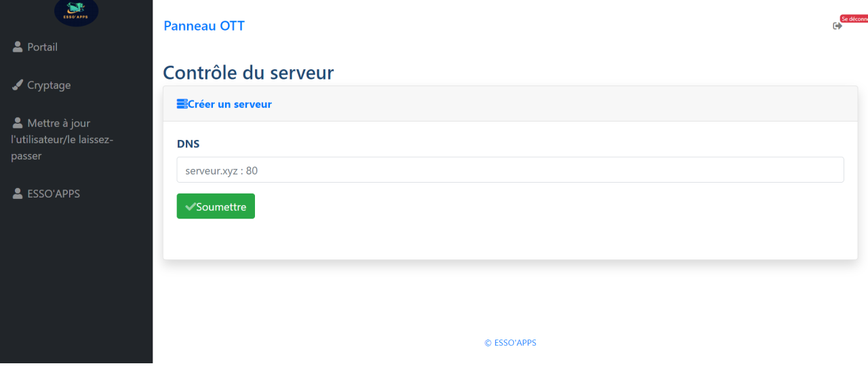The height and width of the screenshot is (366, 868).
Task: Click the DNS field label
Action: (x=188, y=144)
